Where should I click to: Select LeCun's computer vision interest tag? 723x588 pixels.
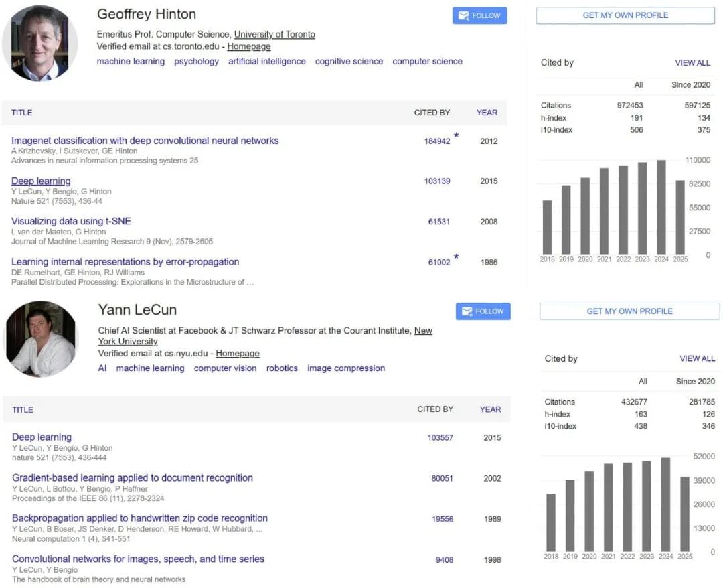click(225, 368)
